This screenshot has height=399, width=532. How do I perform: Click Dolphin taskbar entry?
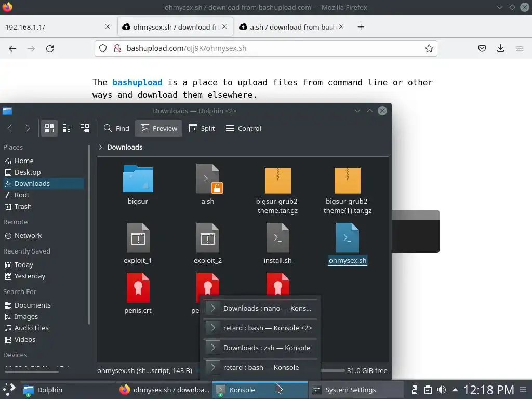point(68,390)
